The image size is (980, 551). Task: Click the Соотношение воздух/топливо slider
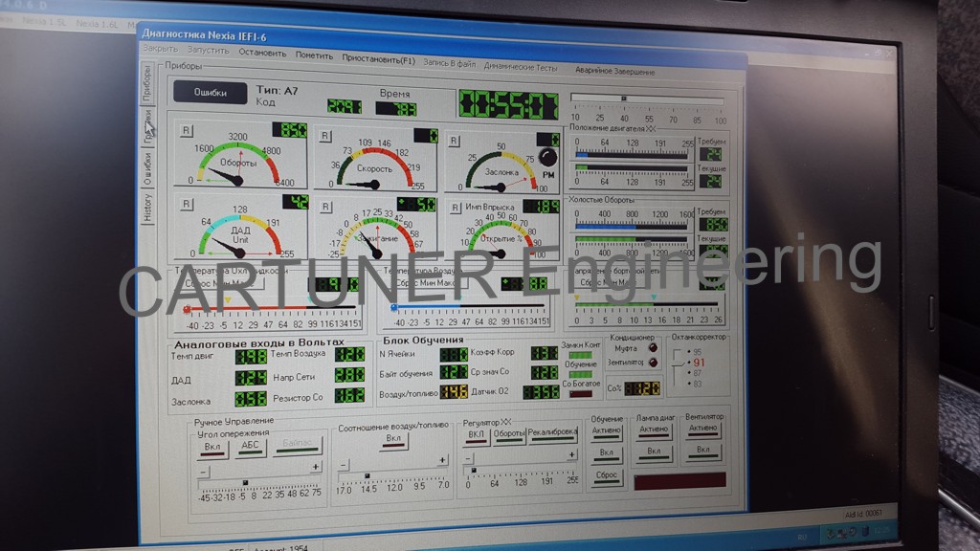pyautogui.click(x=393, y=476)
